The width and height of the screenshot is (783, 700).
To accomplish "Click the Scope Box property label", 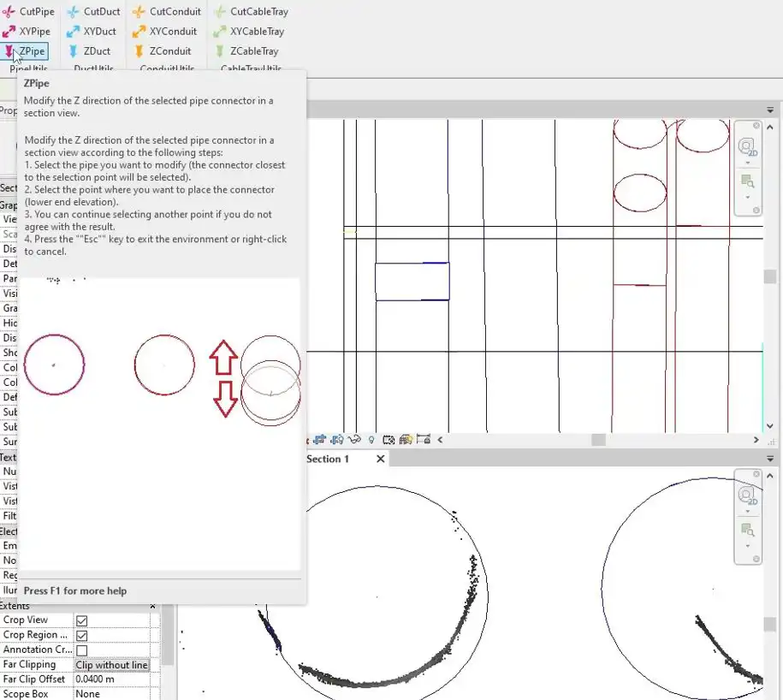I will tap(26, 694).
